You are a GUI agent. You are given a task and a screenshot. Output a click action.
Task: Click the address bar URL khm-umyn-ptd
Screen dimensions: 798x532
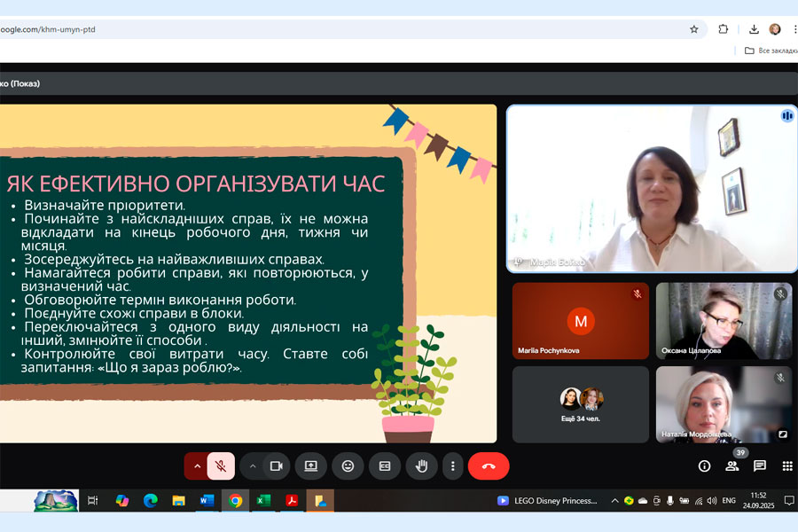[x=47, y=29]
